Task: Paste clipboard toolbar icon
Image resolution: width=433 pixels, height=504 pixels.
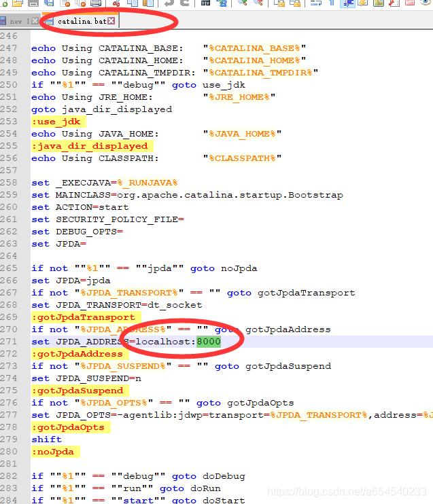Action: 148,3
